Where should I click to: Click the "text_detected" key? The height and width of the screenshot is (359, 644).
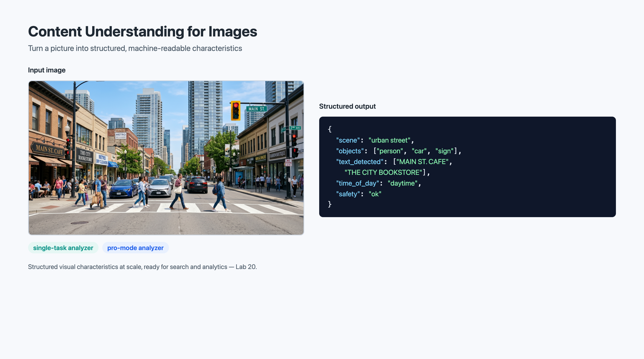click(x=360, y=162)
